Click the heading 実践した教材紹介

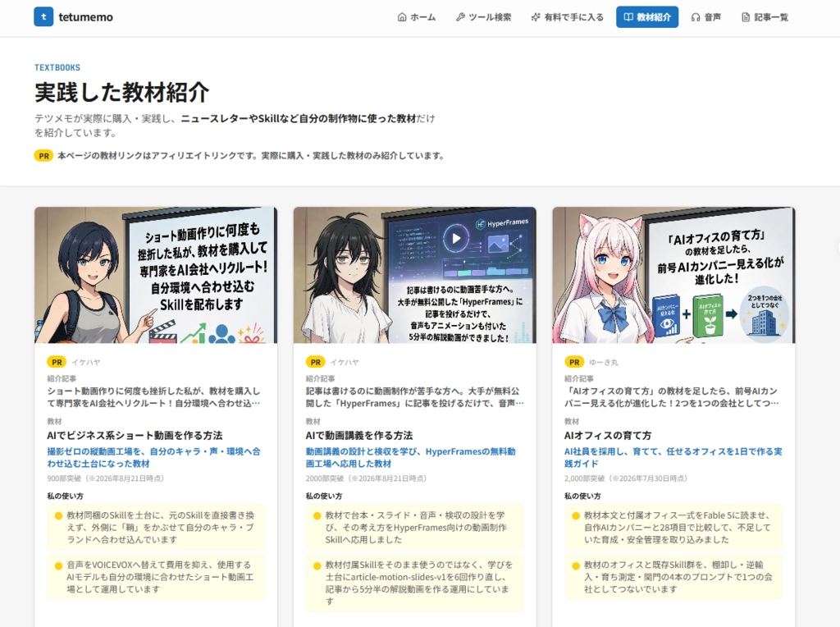tap(121, 92)
